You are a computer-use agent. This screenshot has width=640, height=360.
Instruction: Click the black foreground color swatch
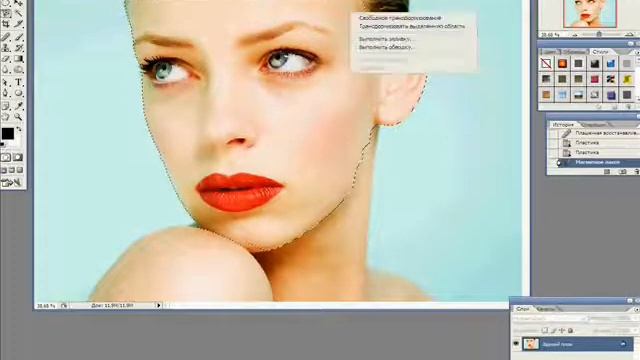7,133
